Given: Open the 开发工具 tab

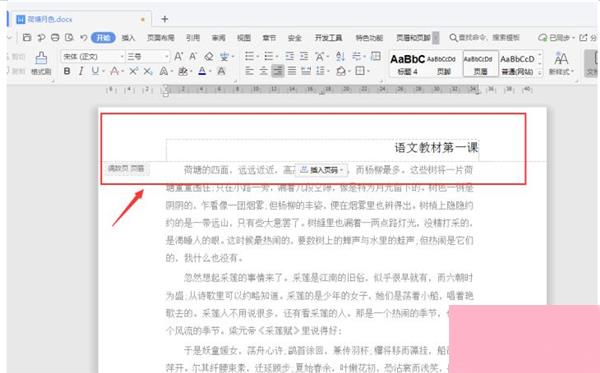Looking at the screenshot, I should (x=328, y=37).
